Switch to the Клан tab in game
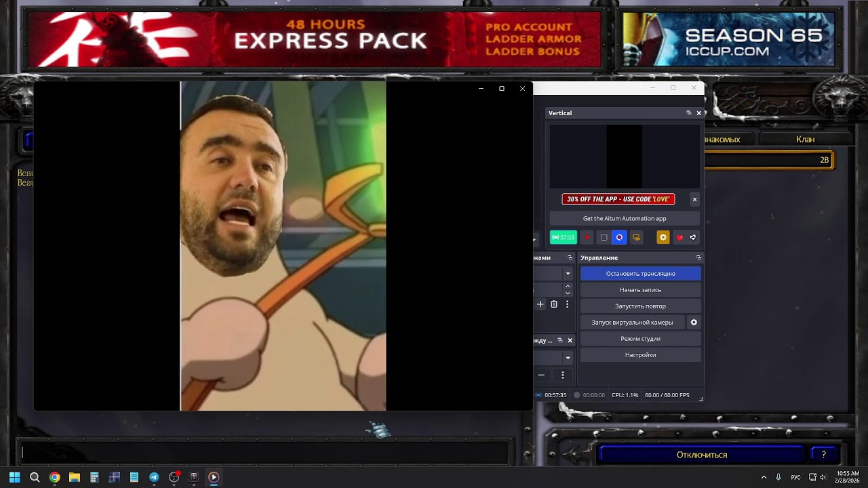The height and width of the screenshot is (488, 868). (x=805, y=139)
